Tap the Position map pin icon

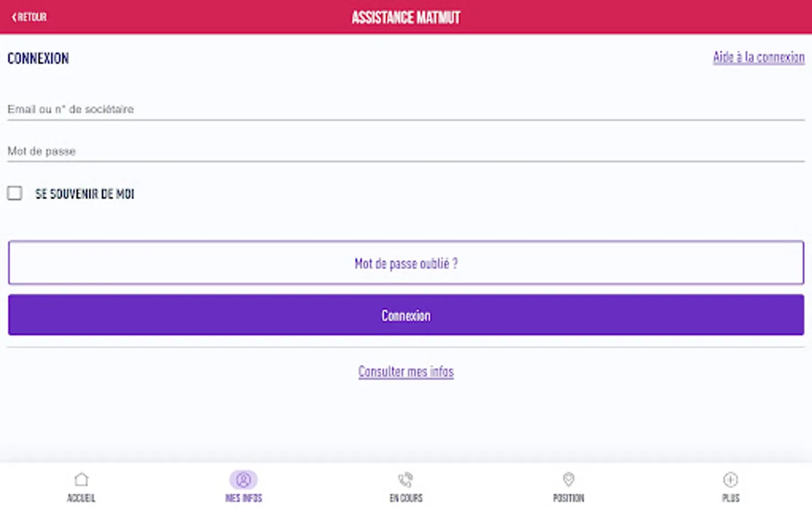point(568,479)
